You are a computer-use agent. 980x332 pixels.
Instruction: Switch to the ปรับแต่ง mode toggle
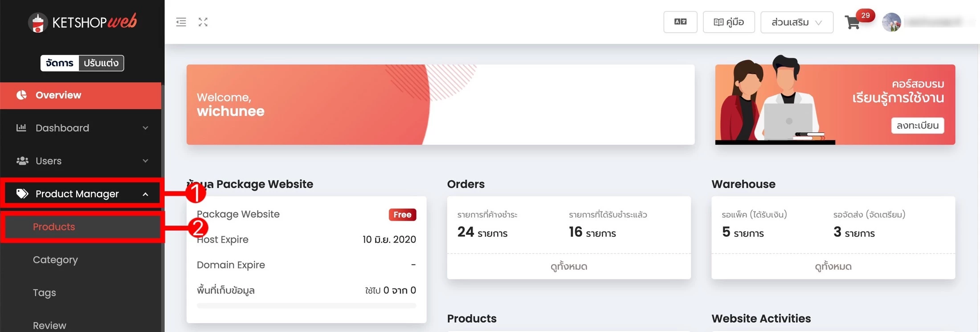[x=101, y=63]
